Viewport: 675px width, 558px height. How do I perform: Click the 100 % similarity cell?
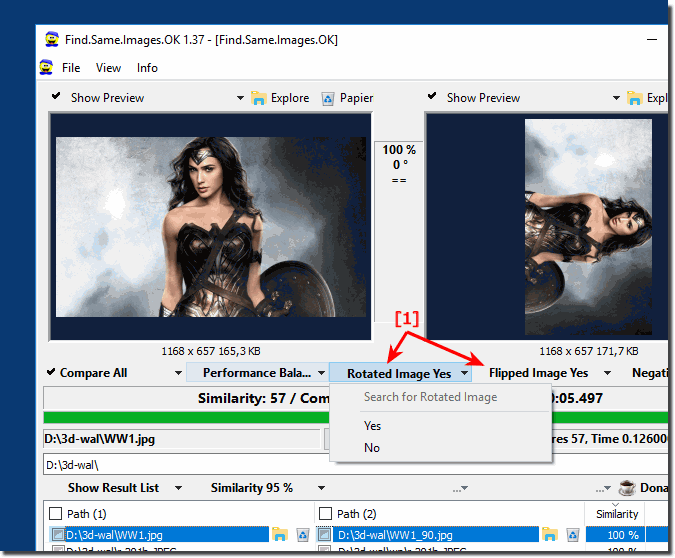coord(616,535)
